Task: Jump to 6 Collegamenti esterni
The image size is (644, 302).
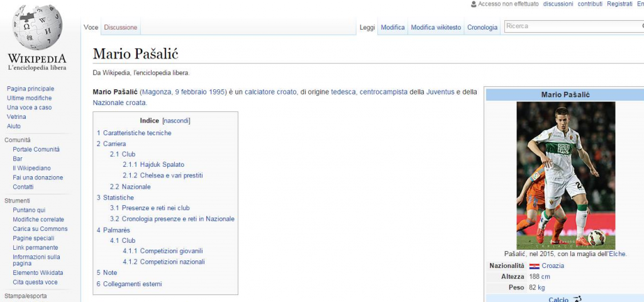Action: tap(130, 284)
